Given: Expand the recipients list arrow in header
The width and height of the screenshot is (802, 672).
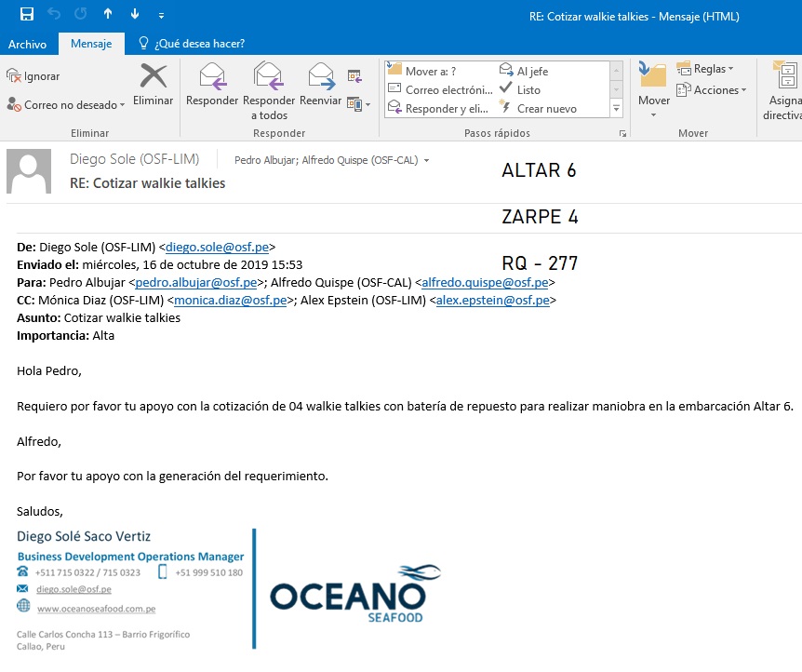Looking at the screenshot, I should (427, 160).
